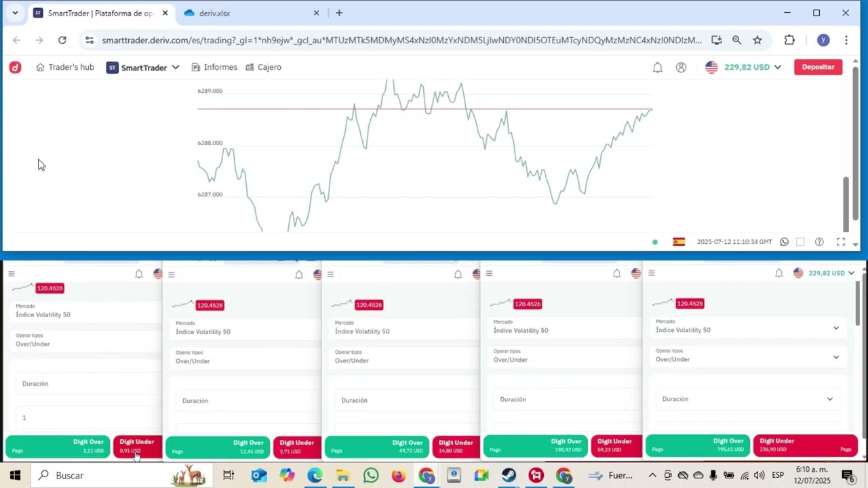
Task: Open Firefox from the Windows taskbar
Action: [398, 476]
